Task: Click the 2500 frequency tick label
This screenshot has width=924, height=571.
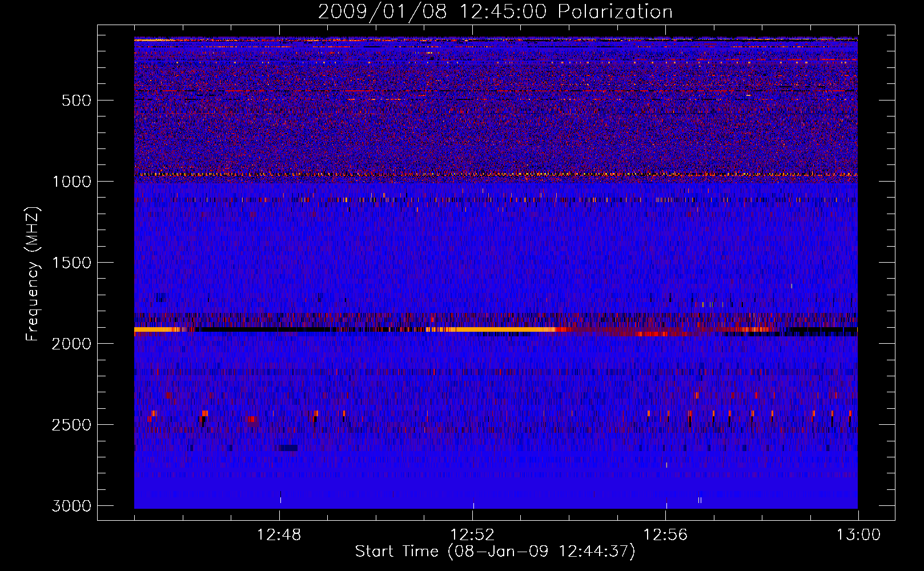Action: click(x=72, y=425)
